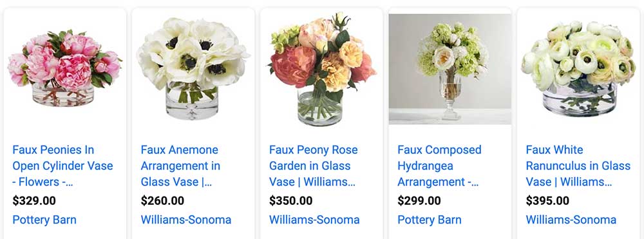The image size is (644, 239).
Task: Open Faux Peony Rose Garden in Glass Vase link
Action: pos(313,166)
